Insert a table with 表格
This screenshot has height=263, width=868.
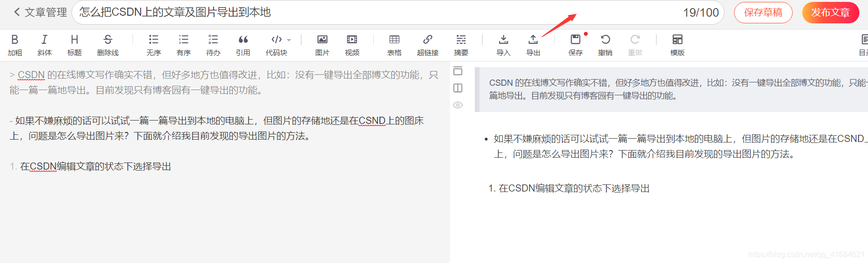click(394, 45)
